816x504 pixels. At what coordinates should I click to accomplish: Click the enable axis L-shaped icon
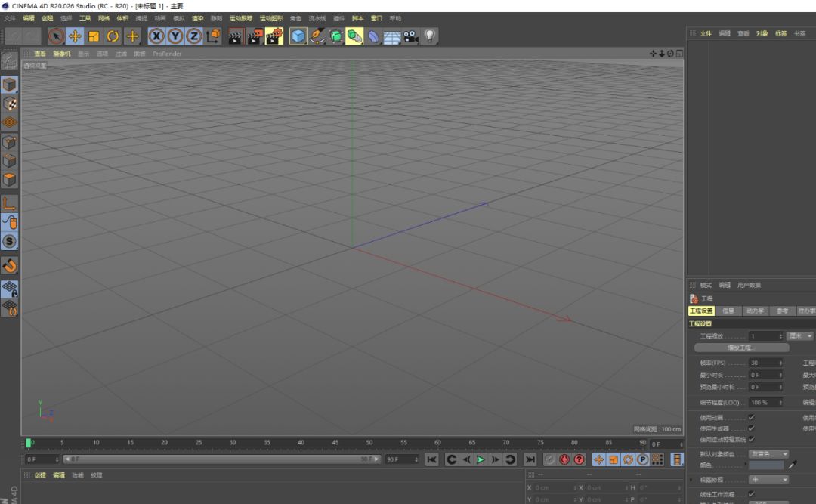[9, 203]
